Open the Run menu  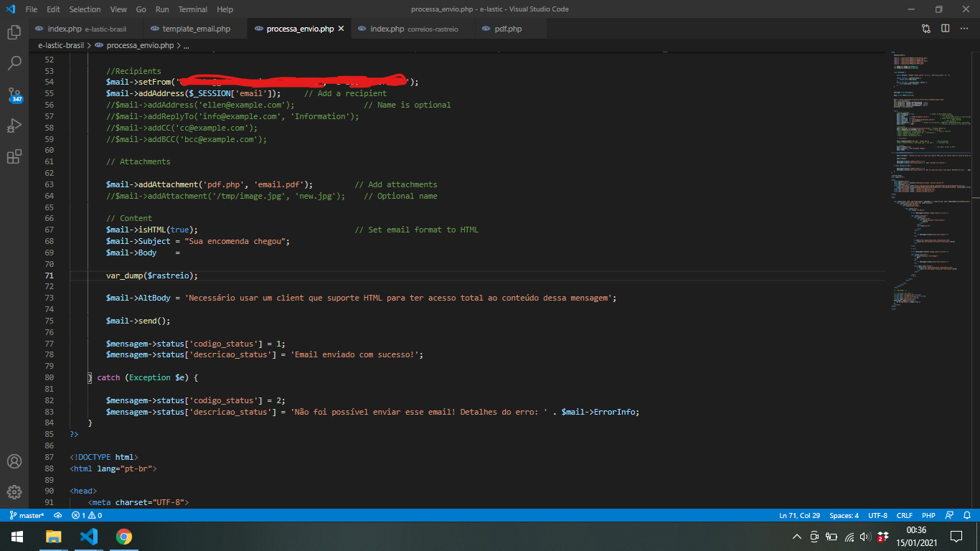[162, 9]
